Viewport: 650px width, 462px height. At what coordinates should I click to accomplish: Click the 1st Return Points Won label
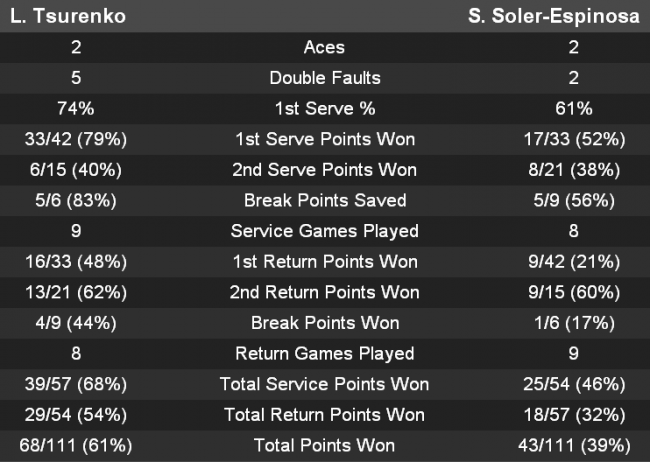click(324, 262)
